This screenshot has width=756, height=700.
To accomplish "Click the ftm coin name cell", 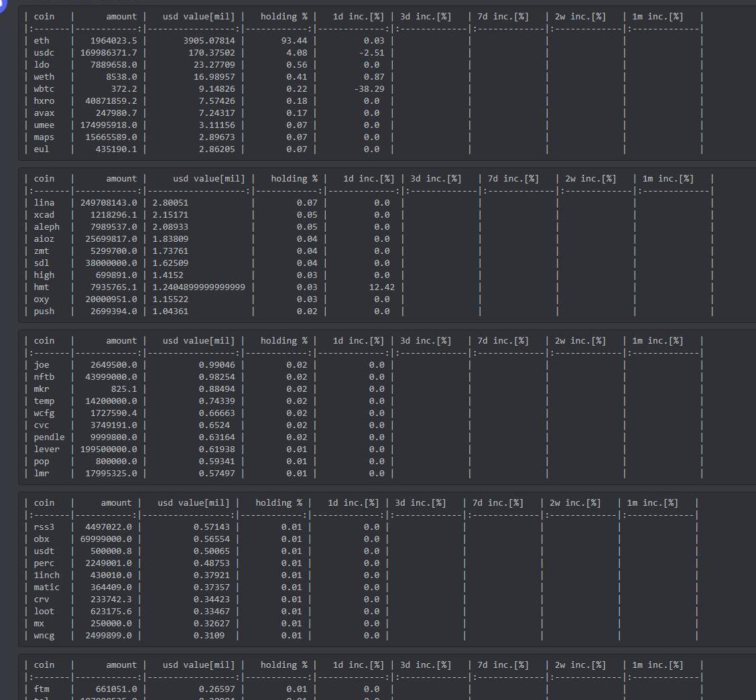I will click(x=42, y=689).
